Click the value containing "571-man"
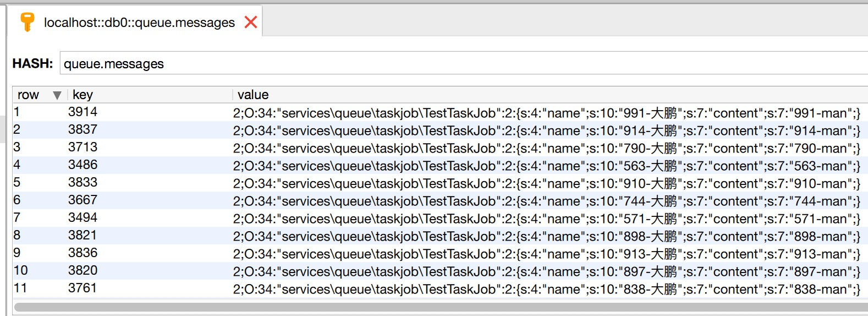This screenshot has width=868, height=316. 546,219
